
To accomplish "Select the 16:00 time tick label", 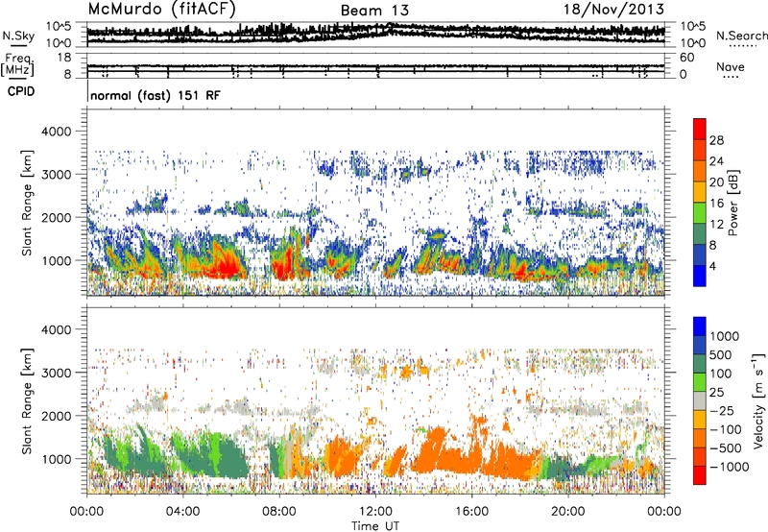I will (471, 512).
